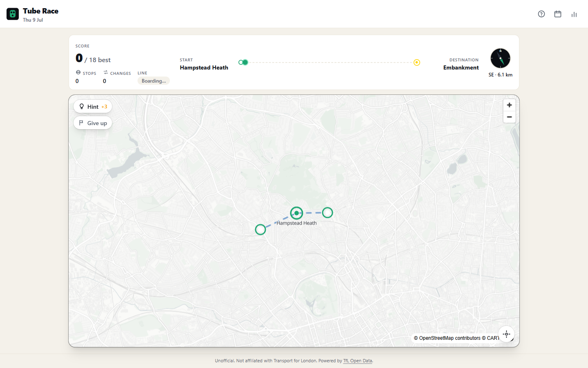Click the Hint button
The image size is (588, 368).
click(93, 106)
